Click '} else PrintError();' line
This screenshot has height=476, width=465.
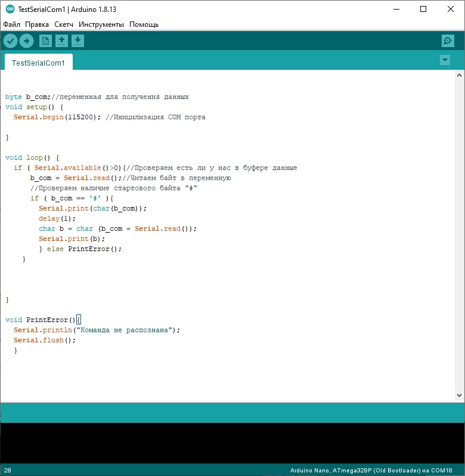click(x=80, y=249)
